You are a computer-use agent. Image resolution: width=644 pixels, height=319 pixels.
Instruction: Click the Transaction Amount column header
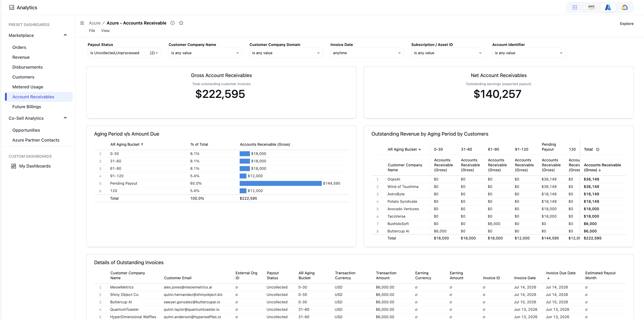point(386,276)
